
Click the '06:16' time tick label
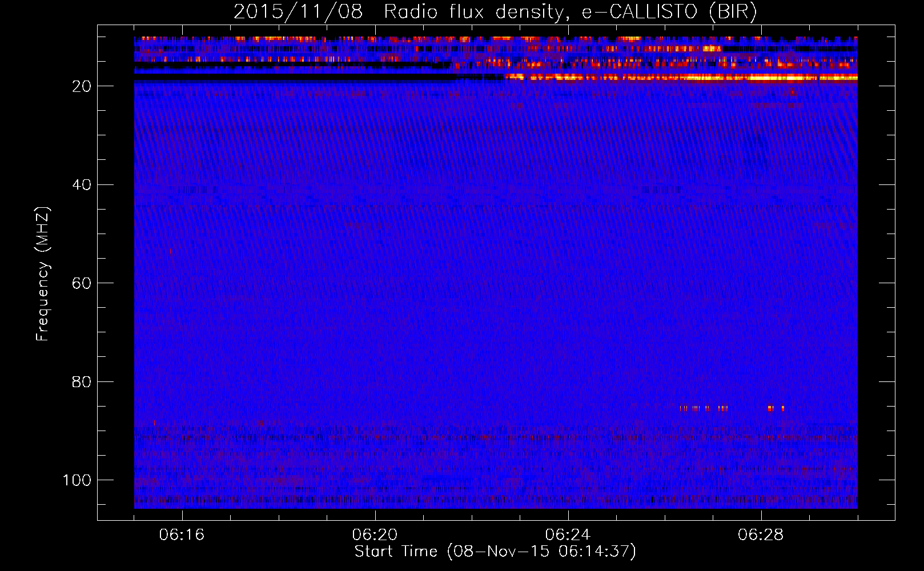pos(182,535)
